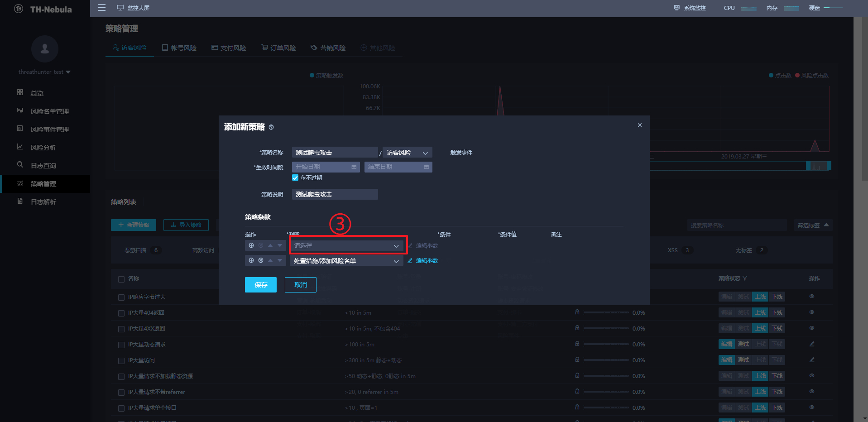Click the 保存 button
868x422 pixels.
pyautogui.click(x=261, y=285)
